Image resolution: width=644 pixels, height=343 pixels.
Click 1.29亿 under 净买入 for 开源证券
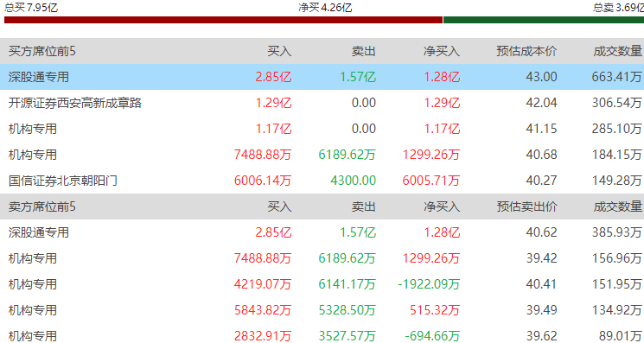[442, 103]
